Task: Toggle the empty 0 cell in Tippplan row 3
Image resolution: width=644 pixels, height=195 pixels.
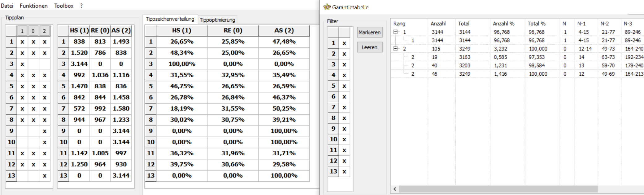Action: pos(33,64)
